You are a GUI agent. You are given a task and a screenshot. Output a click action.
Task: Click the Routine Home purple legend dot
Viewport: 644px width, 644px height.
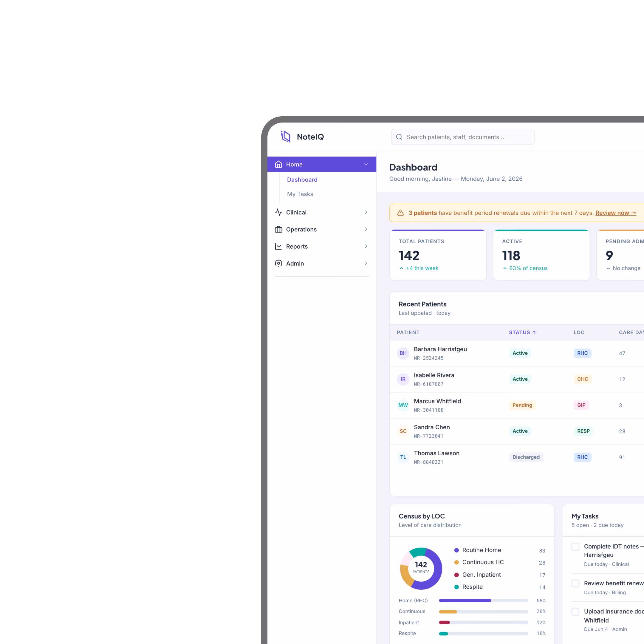(x=457, y=550)
